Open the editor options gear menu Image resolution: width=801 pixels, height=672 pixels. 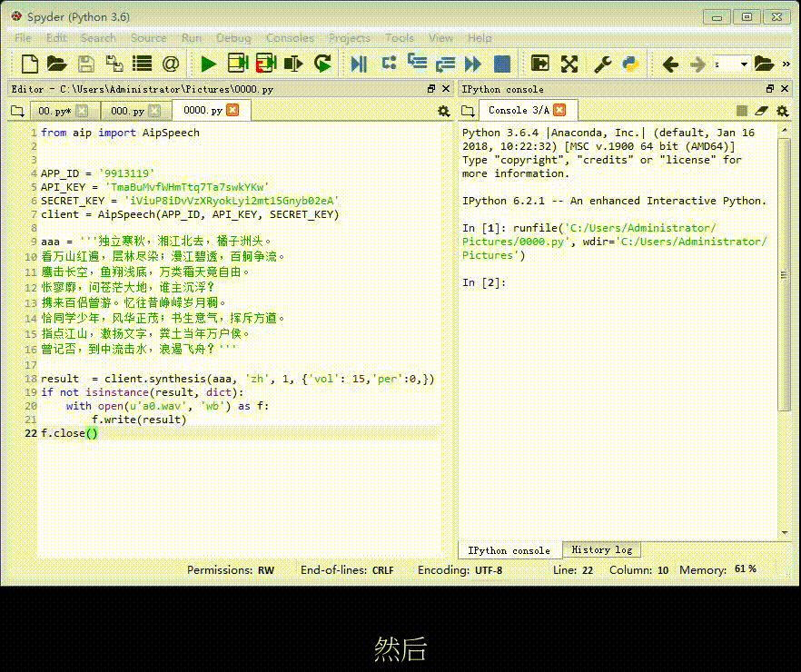point(444,111)
